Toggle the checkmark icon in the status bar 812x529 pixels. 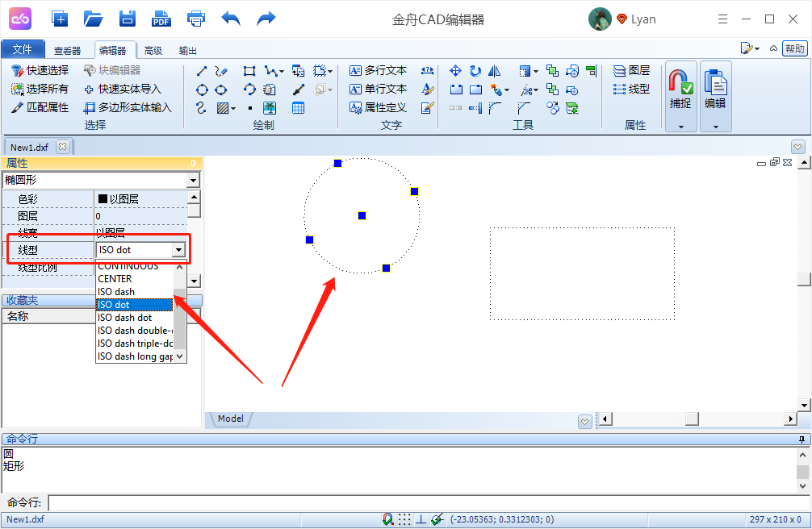(x=437, y=519)
